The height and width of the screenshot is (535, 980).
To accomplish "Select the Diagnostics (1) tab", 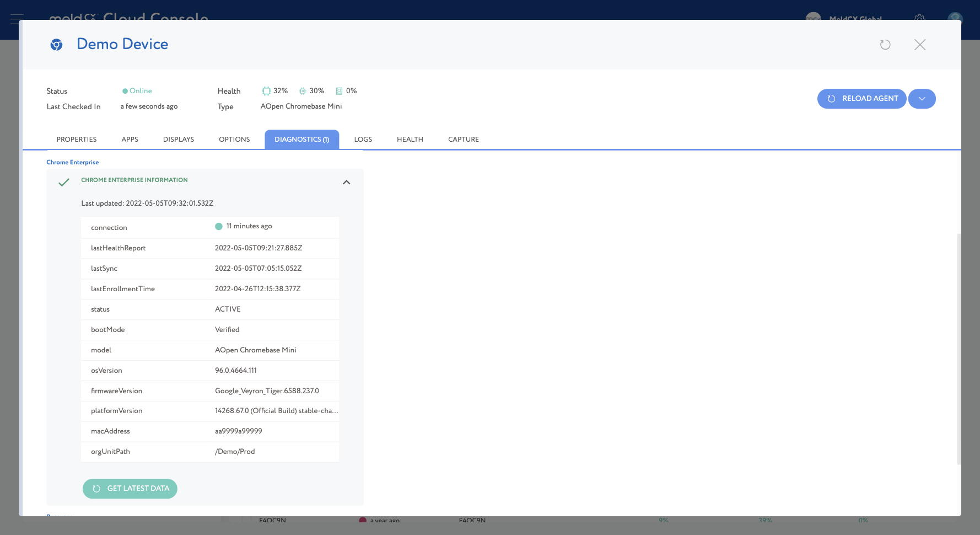I will point(302,140).
